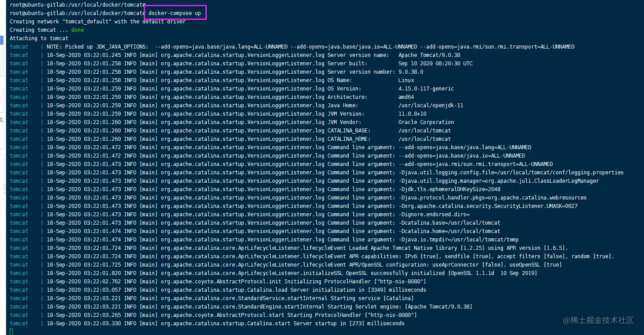Click "Server initialization in [3349] milliseconds"
The width and height of the screenshot is (644, 335).
click(358, 290)
